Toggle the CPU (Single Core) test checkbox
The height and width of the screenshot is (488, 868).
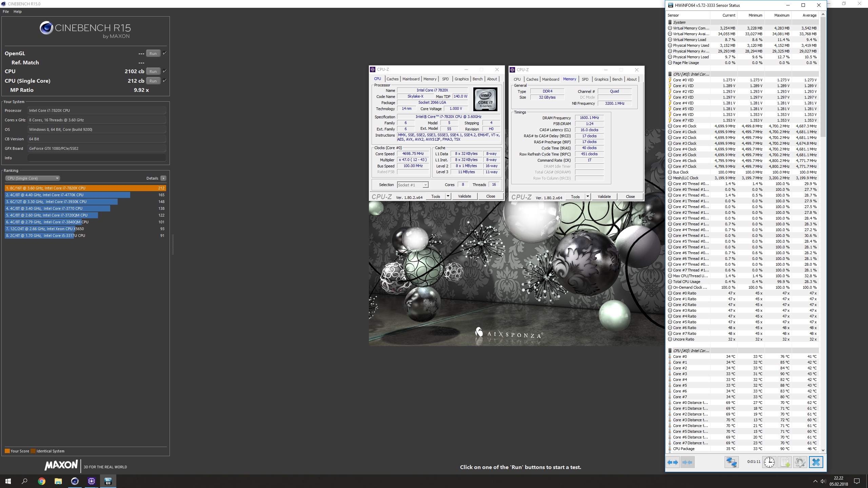coord(164,81)
